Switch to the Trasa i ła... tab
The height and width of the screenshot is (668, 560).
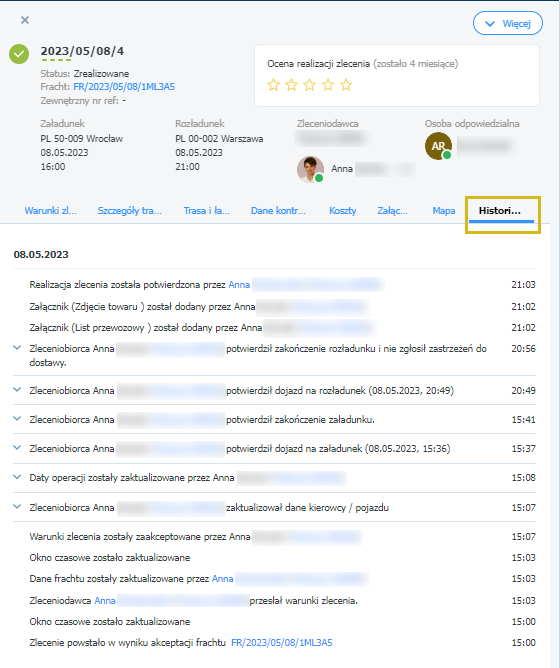tap(207, 210)
